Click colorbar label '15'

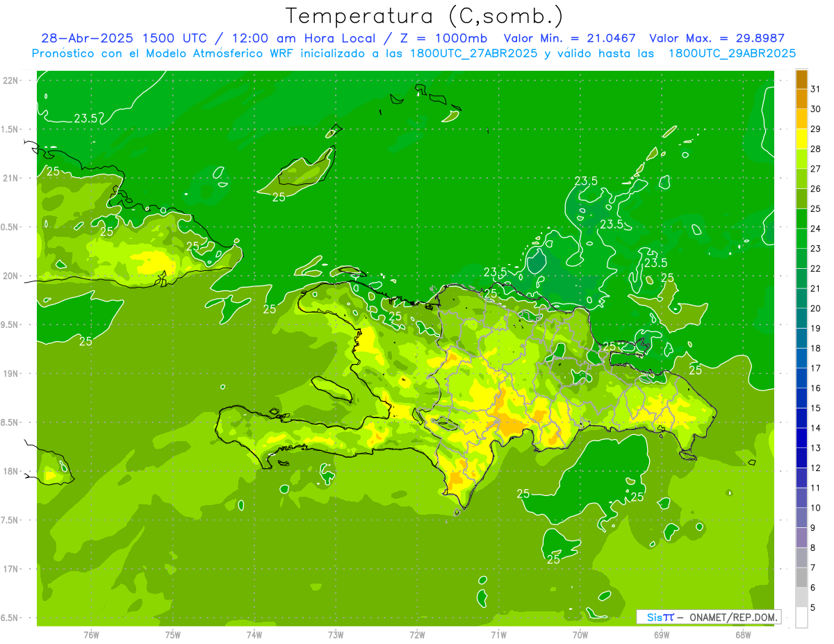[815, 408]
